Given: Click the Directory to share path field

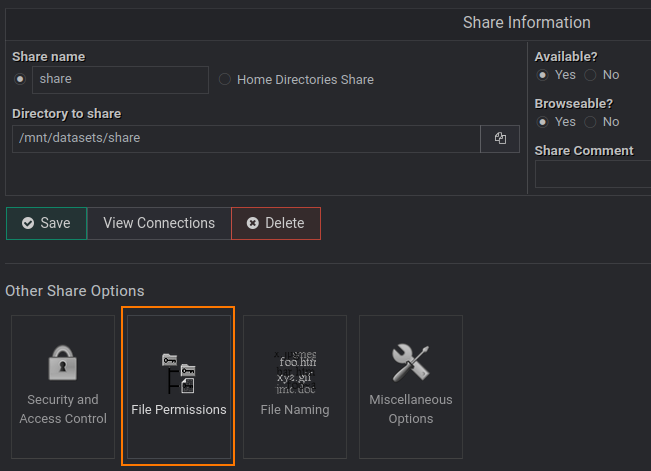Looking at the screenshot, I should (x=245, y=138).
